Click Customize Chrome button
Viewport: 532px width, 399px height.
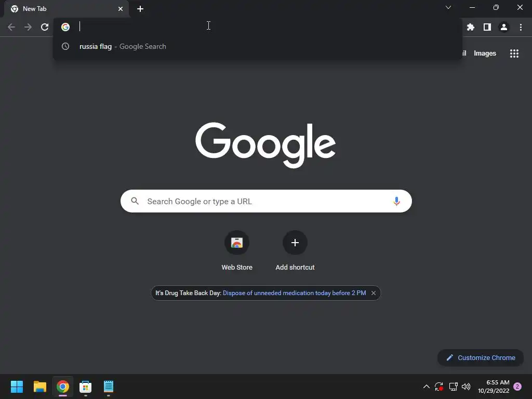[481, 357]
